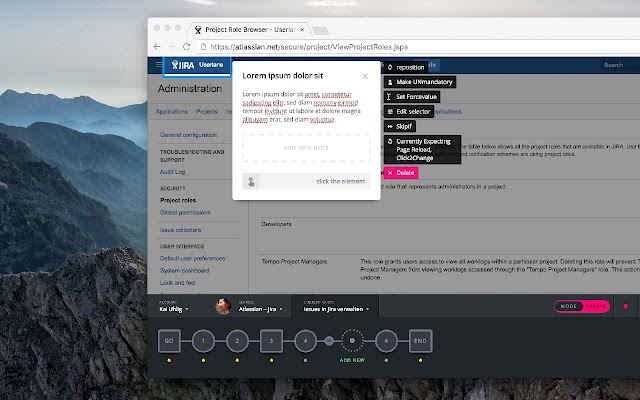640x400 pixels.
Task: Open Edit selector icon option
Action: [390, 111]
